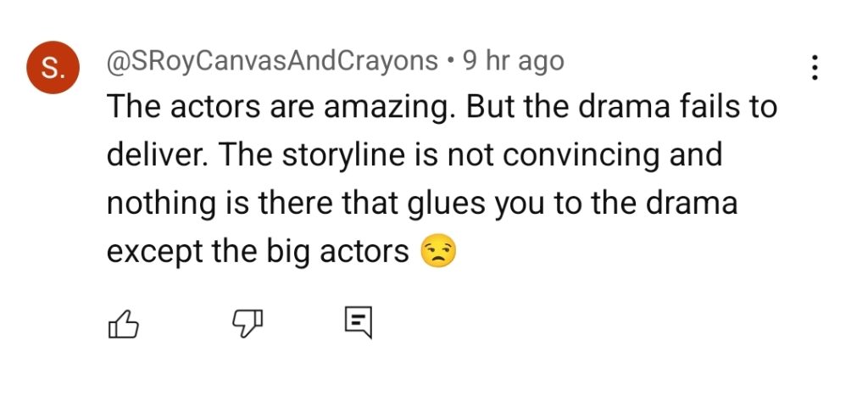
Task: Open replies using the reply icon
Action: [x=359, y=323]
